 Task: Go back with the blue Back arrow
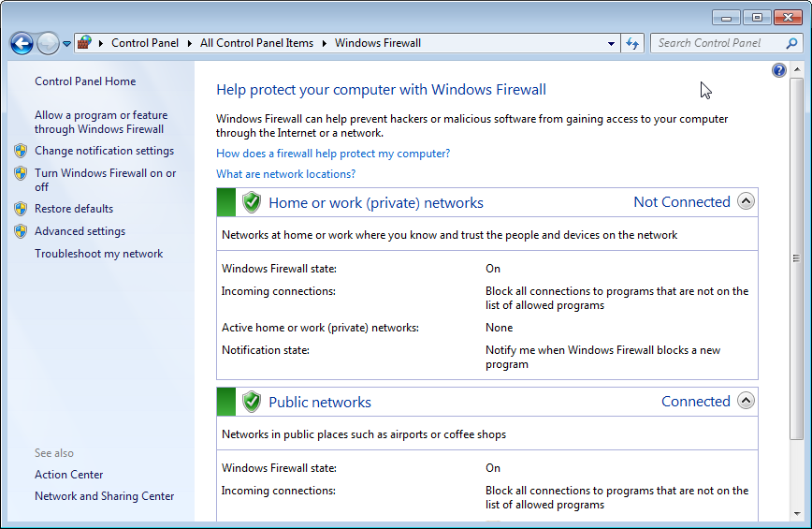pos(22,43)
